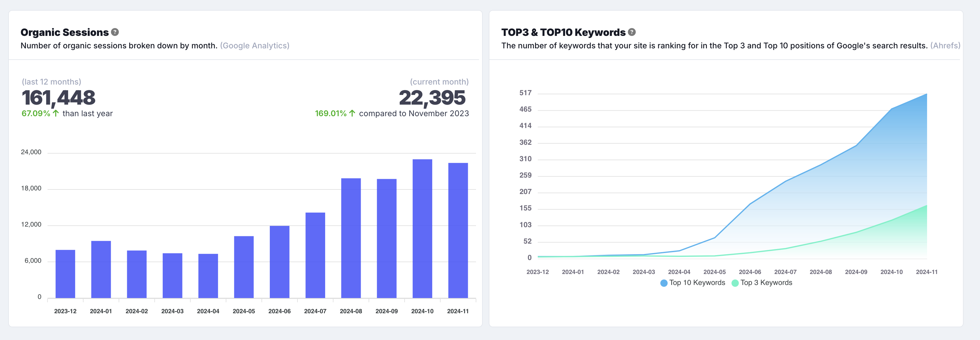This screenshot has height=340, width=980.
Task: Click the blue Top 10 Keywords legend dot
Action: coord(664,283)
